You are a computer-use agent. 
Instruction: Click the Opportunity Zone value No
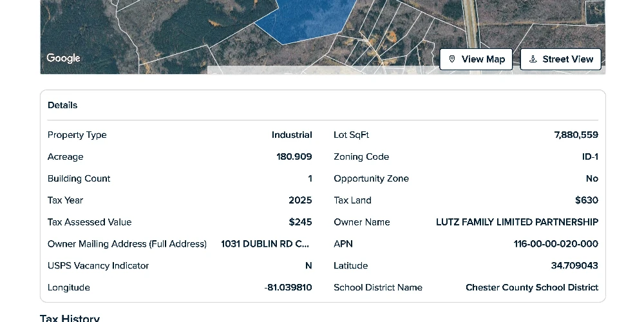(x=592, y=178)
